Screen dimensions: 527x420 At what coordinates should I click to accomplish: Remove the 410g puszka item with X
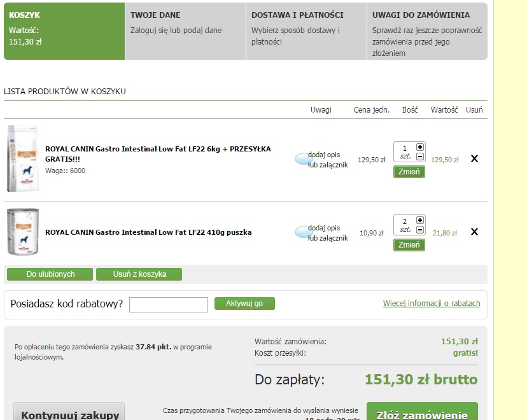(474, 232)
